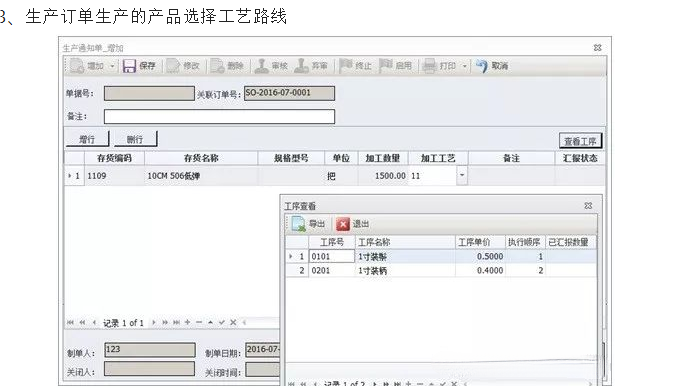
Task: Click the 规格型号 column header
Action: tap(291, 158)
